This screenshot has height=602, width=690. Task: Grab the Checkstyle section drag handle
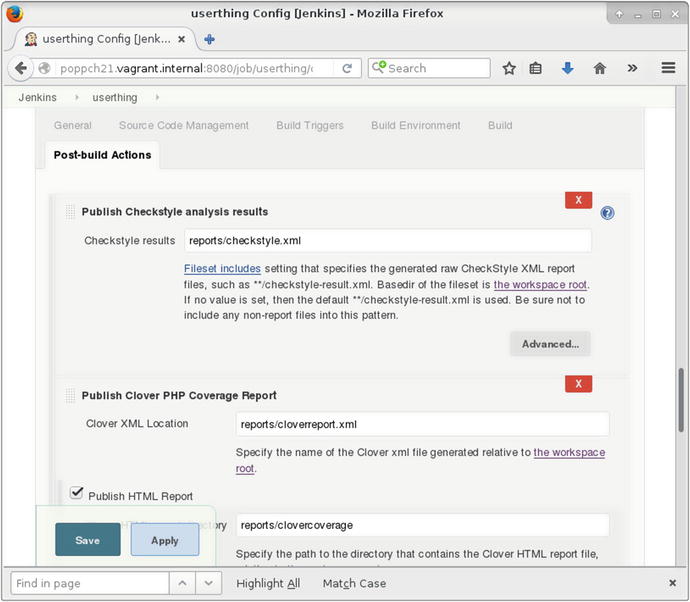70,212
